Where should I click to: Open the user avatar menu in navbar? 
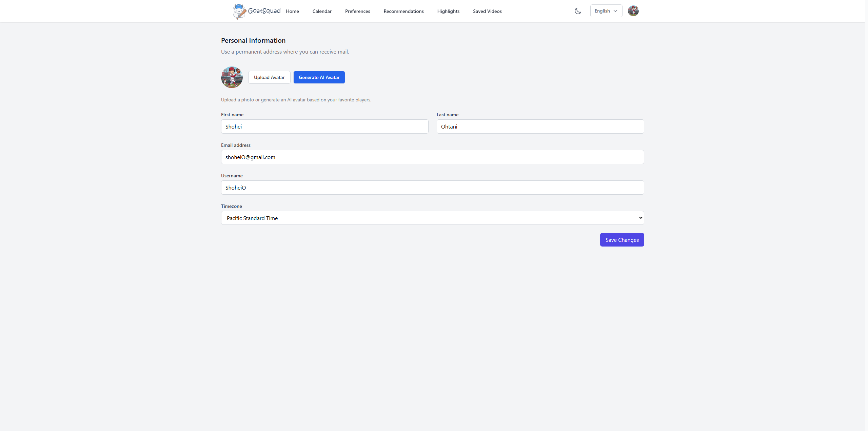633,11
